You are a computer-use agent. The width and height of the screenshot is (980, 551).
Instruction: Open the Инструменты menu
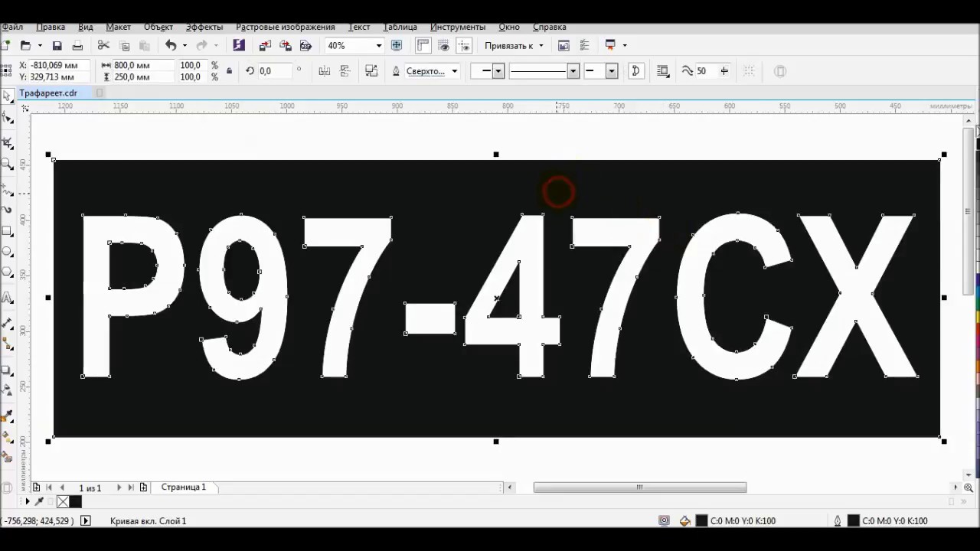point(458,27)
